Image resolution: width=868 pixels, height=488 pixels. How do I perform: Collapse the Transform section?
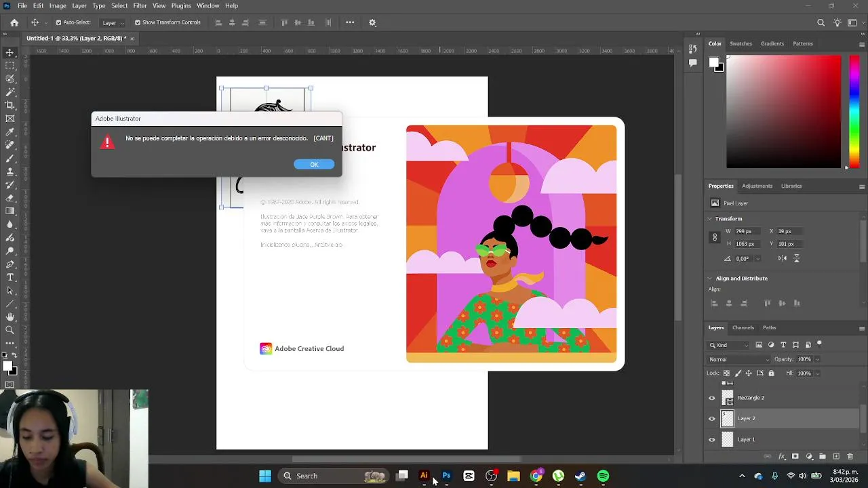710,219
